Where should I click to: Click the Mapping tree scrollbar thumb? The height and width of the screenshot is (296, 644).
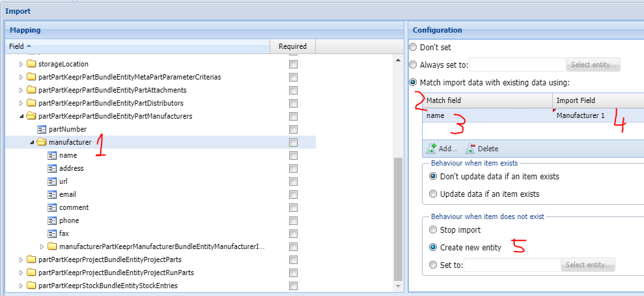tap(398, 219)
